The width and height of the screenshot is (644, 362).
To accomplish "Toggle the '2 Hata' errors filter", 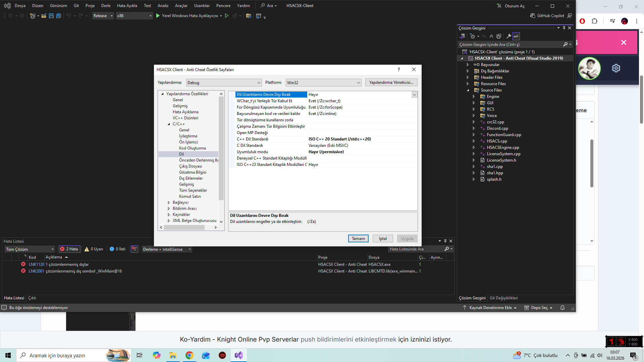I will 69,249.
